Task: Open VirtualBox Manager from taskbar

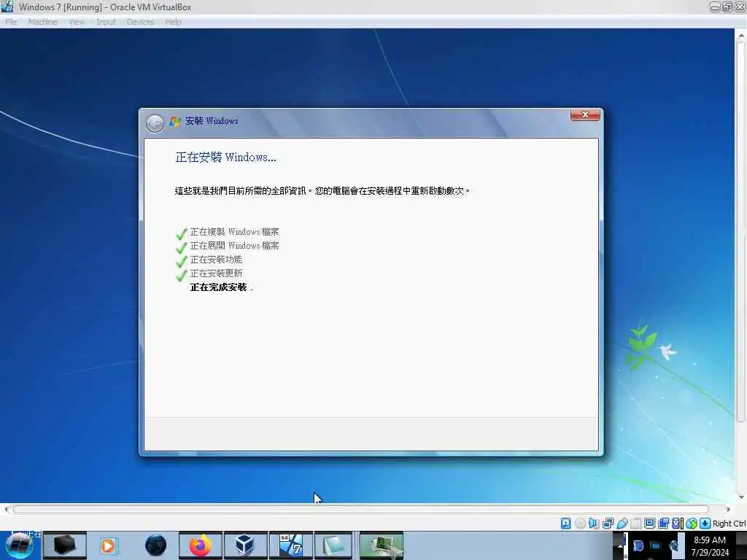Action: tap(245, 545)
